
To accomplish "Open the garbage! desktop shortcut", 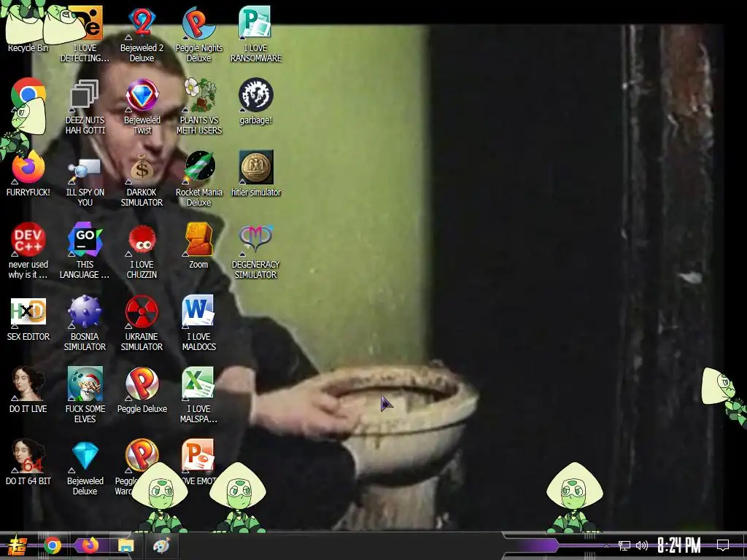I will pos(256,101).
